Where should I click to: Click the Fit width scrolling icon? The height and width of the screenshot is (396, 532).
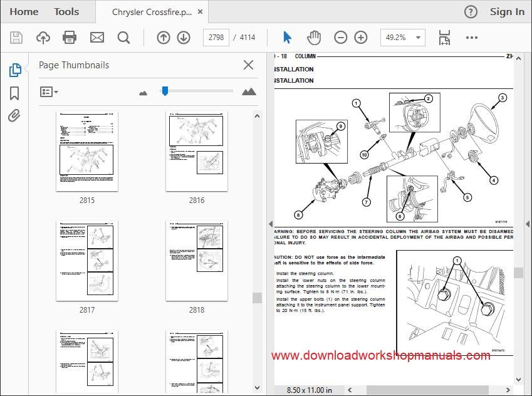[444, 38]
